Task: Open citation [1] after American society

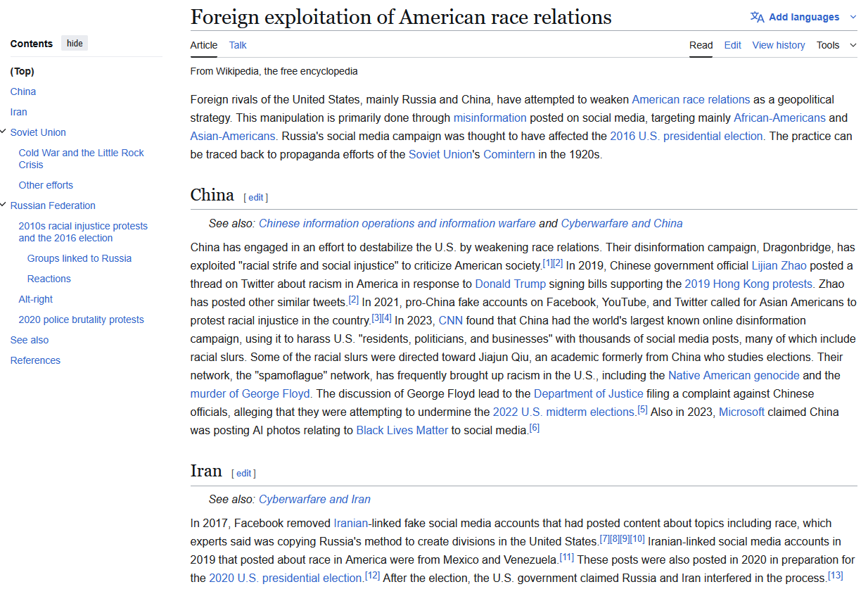Action: tap(548, 263)
